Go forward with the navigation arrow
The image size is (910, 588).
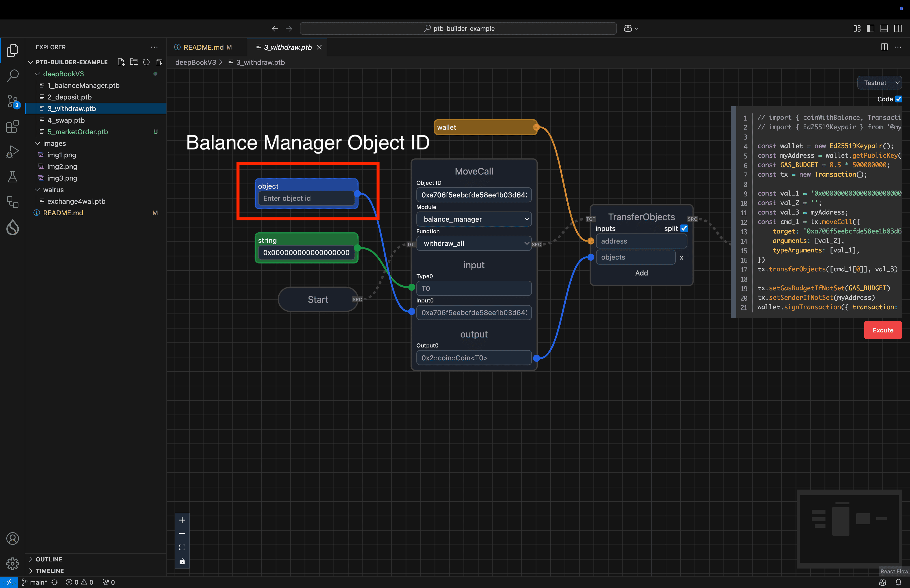click(289, 29)
